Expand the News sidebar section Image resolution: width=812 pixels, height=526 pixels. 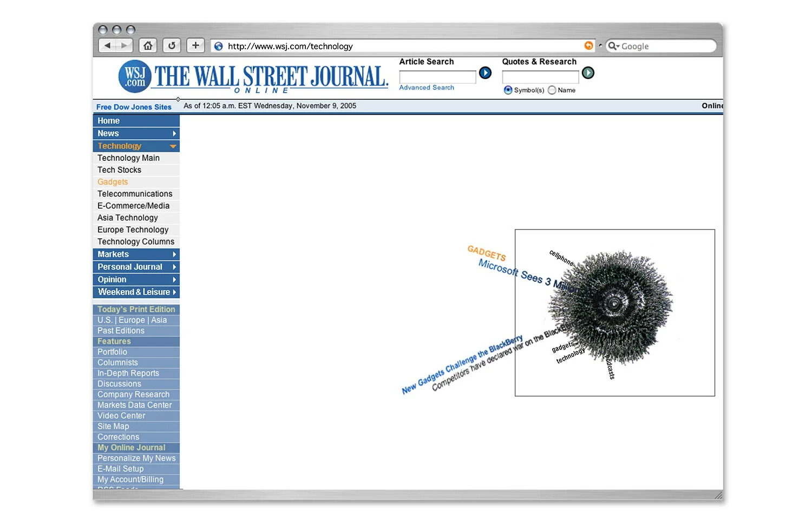pyautogui.click(x=174, y=133)
